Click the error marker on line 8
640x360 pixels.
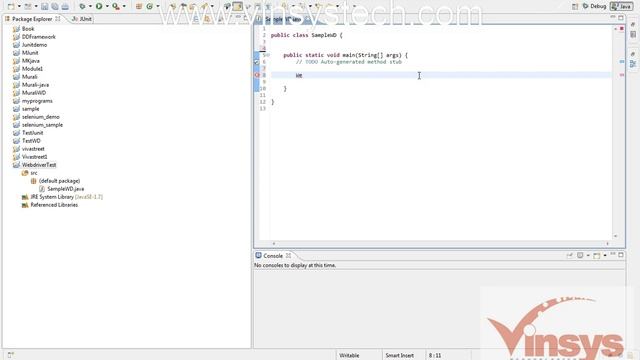[257, 75]
